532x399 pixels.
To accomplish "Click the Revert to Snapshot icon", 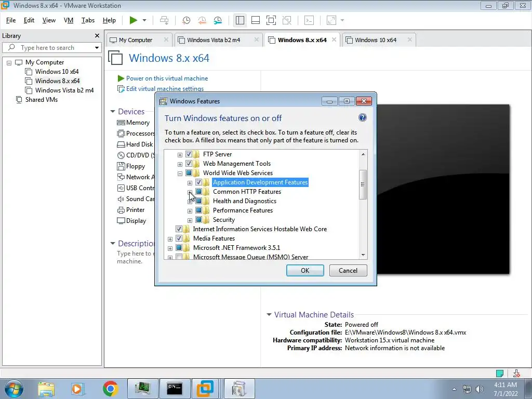I will pyautogui.click(x=202, y=20).
